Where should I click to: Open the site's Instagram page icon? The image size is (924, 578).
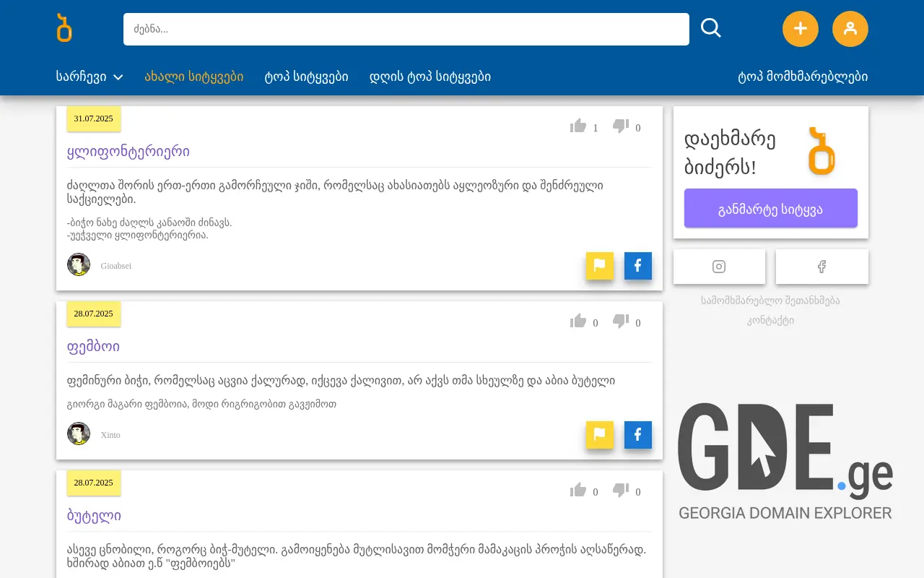[719, 267]
